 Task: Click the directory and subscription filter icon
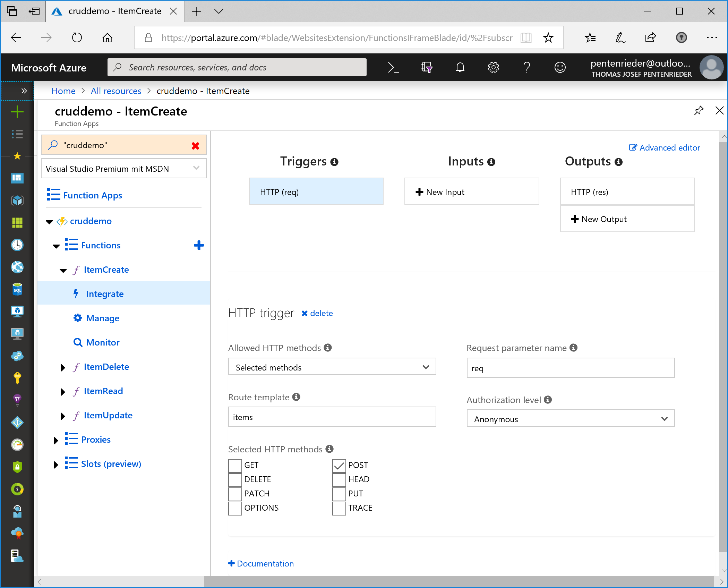[427, 67]
